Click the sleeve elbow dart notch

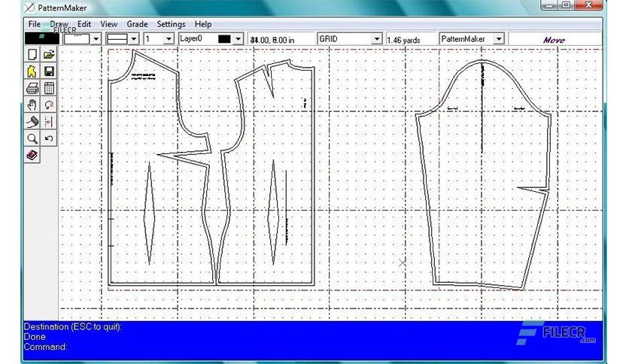tap(533, 190)
